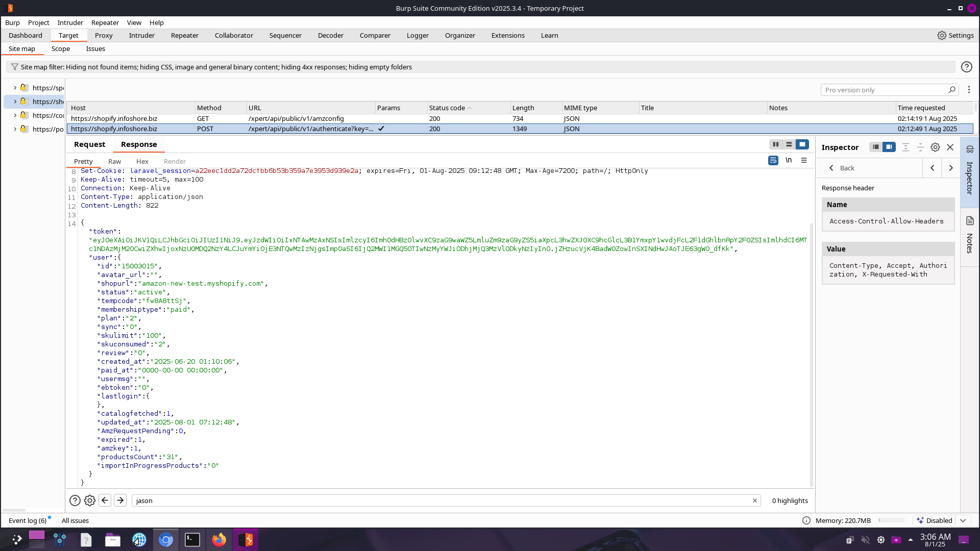Switch to combined tabbed message layout
Viewport: 980px width, 551px height.
802,144
